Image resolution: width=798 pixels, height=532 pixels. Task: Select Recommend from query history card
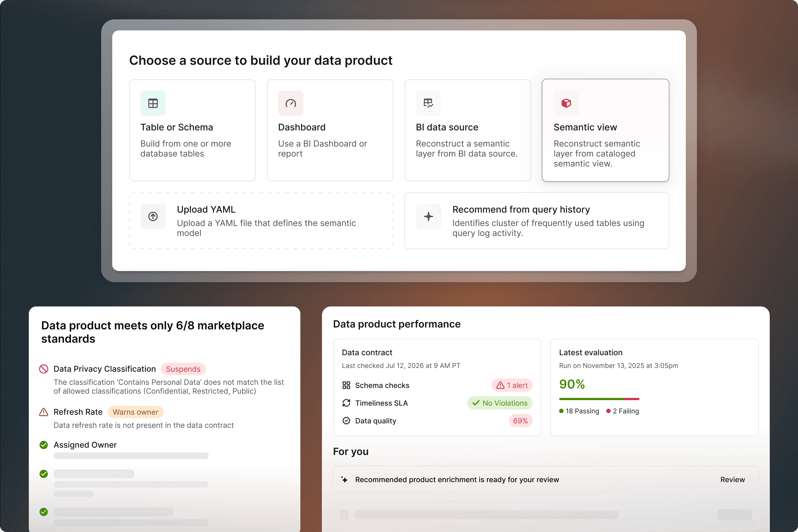click(537, 221)
